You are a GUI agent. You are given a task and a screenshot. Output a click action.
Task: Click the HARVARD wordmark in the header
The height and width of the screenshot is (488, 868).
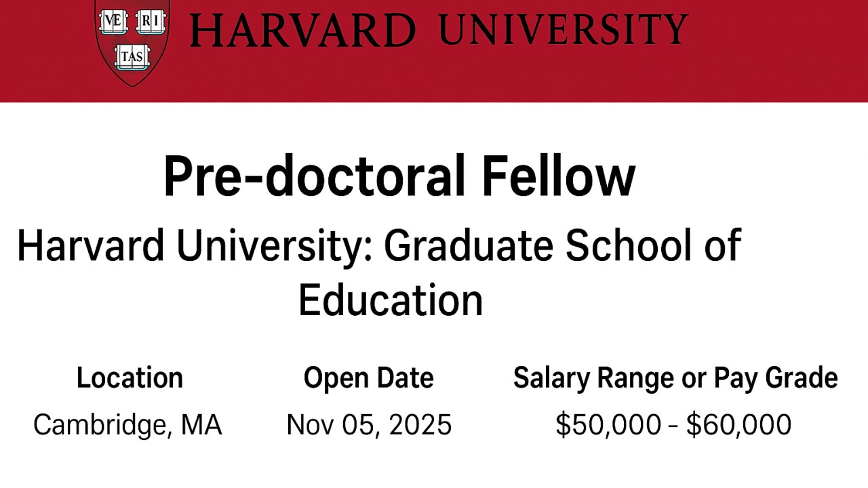point(302,30)
